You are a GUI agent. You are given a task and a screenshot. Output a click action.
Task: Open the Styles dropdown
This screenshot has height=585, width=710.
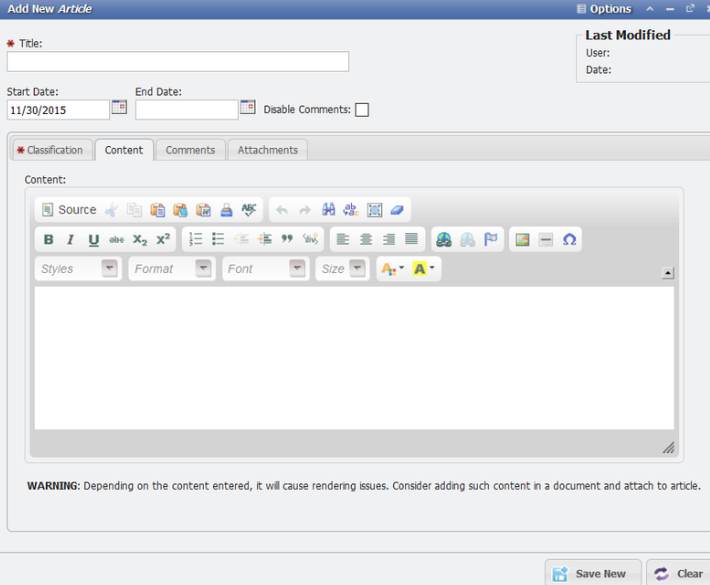78,269
